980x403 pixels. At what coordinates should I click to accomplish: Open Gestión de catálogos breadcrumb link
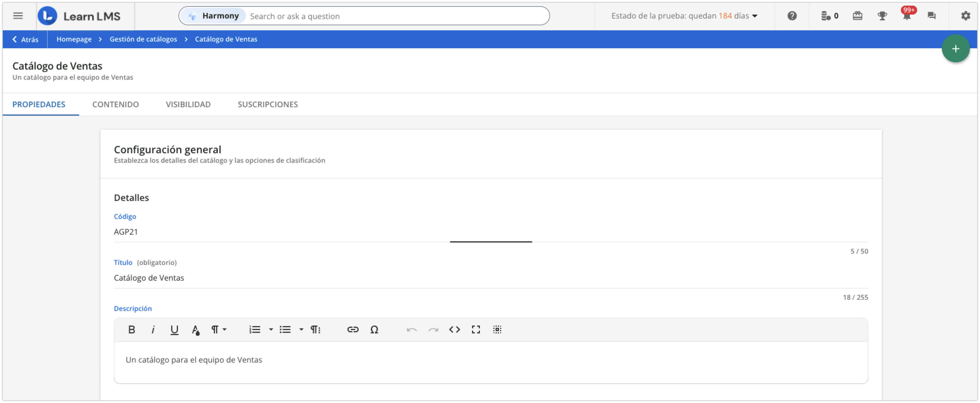pyautogui.click(x=143, y=39)
